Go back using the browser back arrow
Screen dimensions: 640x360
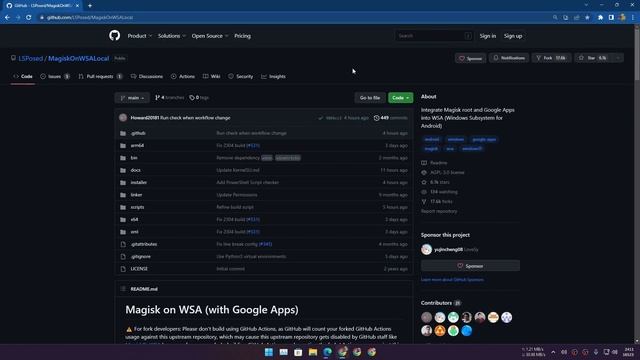(x=7, y=18)
